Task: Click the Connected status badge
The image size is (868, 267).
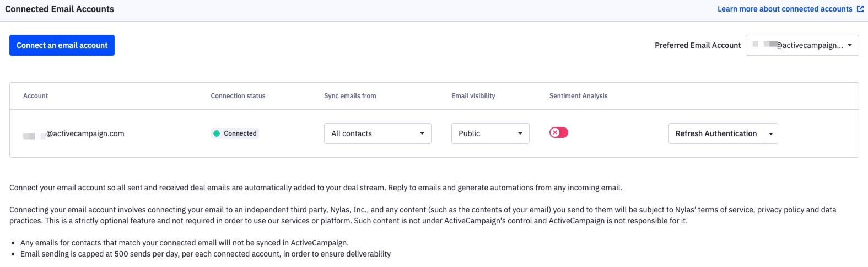Action: click(235, 133)
